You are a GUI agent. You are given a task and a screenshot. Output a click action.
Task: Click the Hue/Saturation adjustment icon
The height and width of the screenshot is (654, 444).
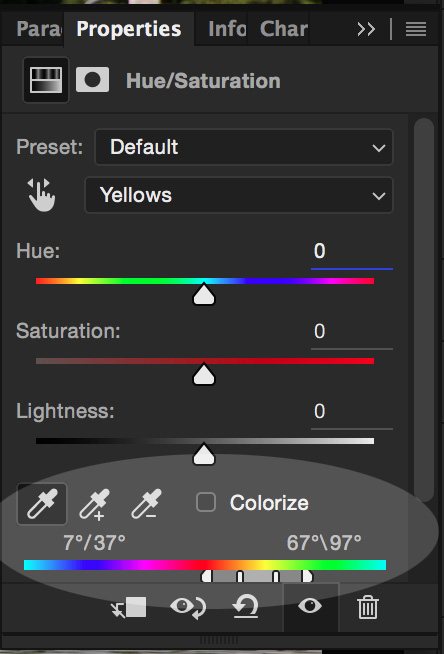tap(46, 80)
